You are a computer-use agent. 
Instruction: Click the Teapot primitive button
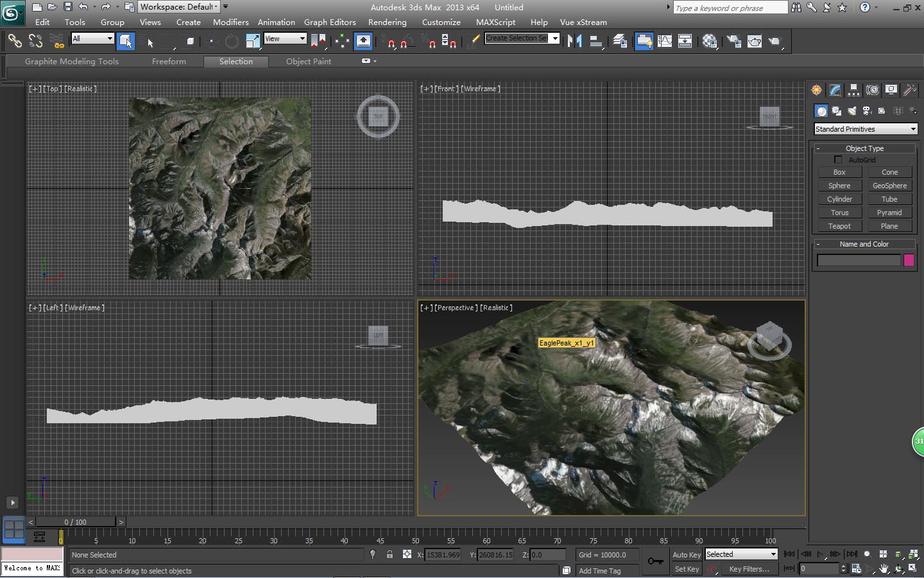[x=839, y=226]
